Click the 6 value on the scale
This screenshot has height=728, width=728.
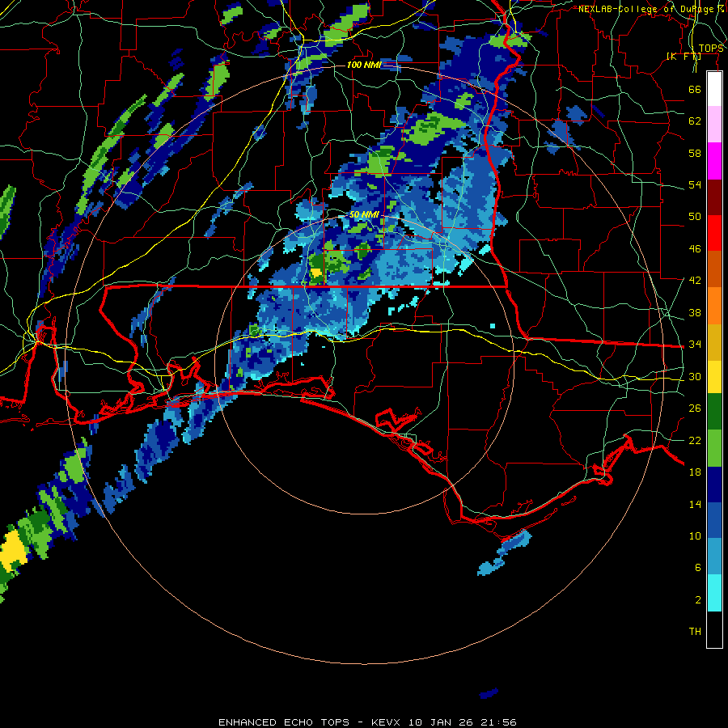coord(697,568)
